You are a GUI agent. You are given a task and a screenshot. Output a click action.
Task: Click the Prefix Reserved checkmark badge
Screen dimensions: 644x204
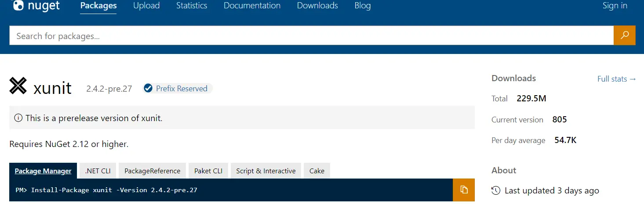coord(148,89)
